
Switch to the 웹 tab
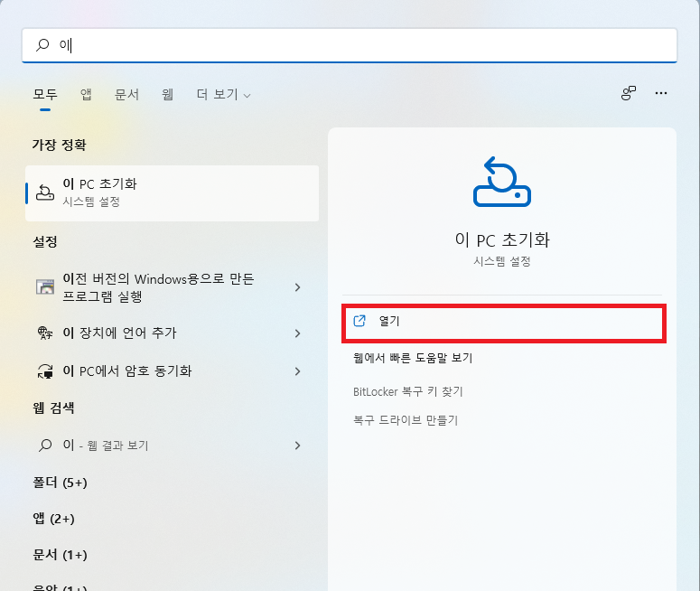[167, 94]
